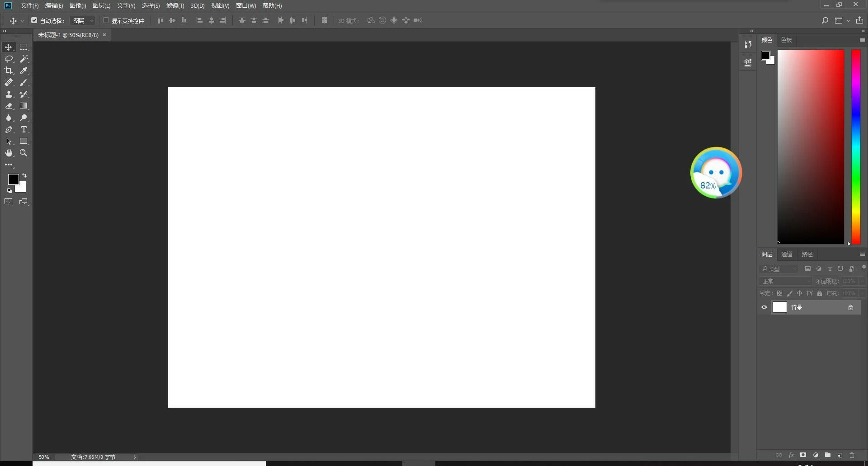
Task: Select the Horizontal Type tool
Action: coord(24,129)
